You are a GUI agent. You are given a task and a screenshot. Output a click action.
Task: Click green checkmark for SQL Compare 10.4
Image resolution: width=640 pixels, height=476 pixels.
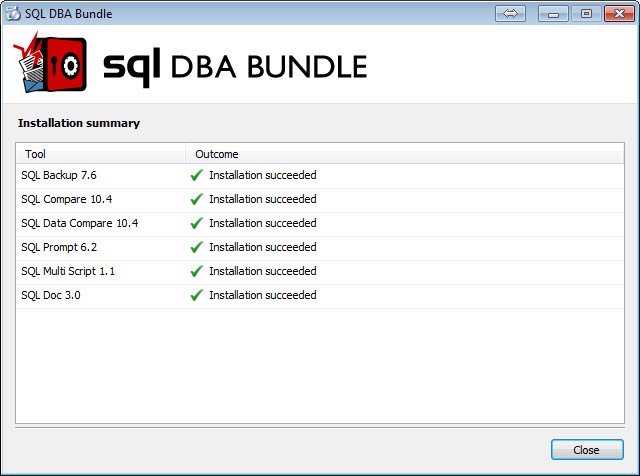tap(197, 199)
